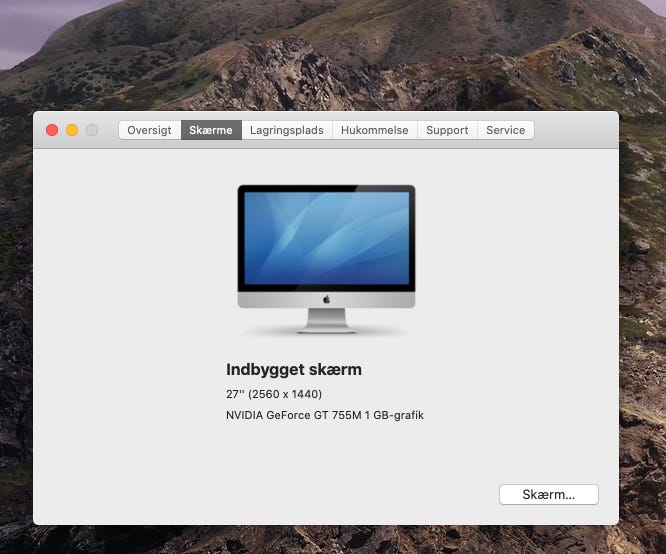This screenshot has width=666, height=554.
Task: Click the NVIDIA GeForce GT 755M text
Action: [x=293, y=415]
